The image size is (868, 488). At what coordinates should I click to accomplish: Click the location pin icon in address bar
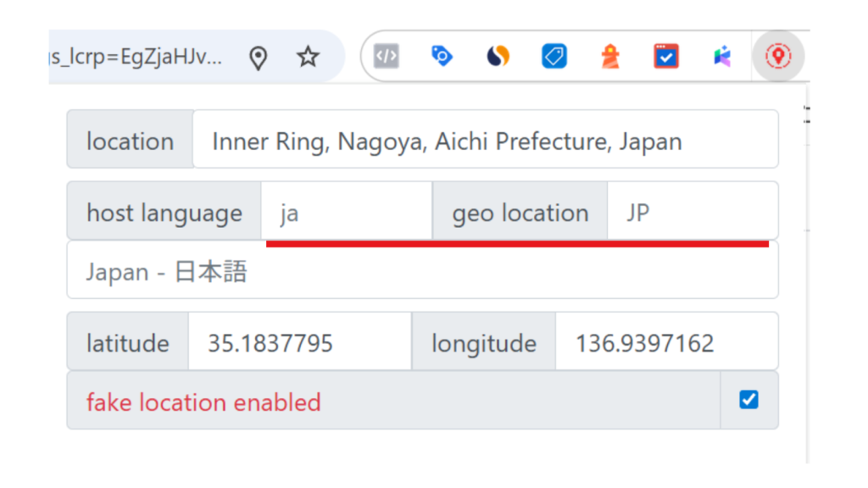pyautogui.click(x=259, y=58)
